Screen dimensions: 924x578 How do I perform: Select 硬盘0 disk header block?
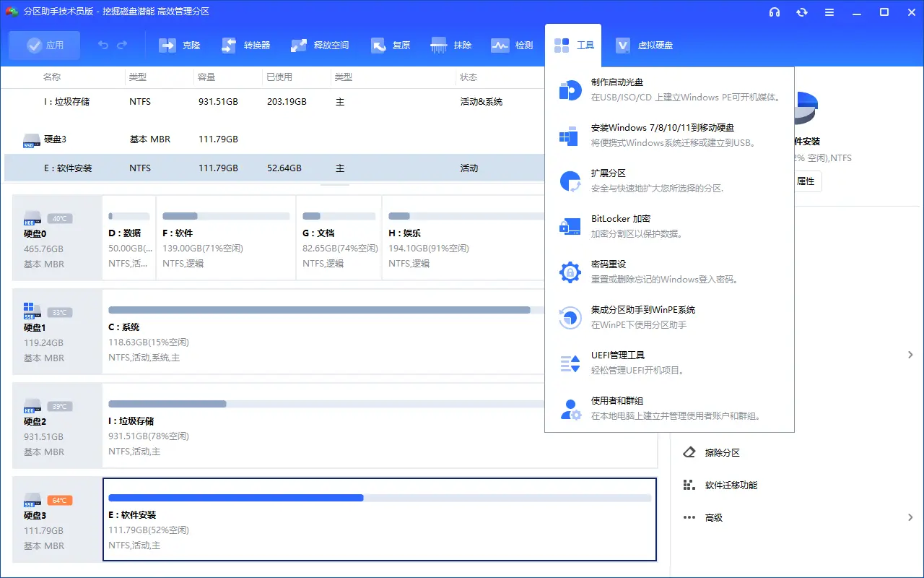[x=57, y=238]
